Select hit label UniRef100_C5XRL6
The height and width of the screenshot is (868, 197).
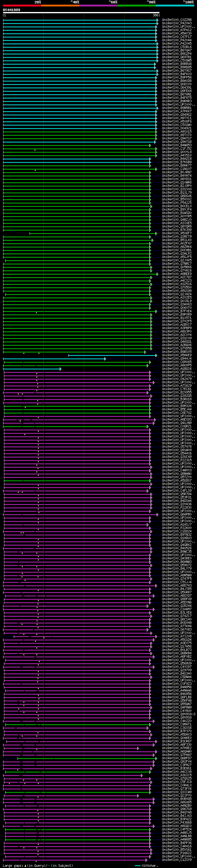[x=177, y=47]
